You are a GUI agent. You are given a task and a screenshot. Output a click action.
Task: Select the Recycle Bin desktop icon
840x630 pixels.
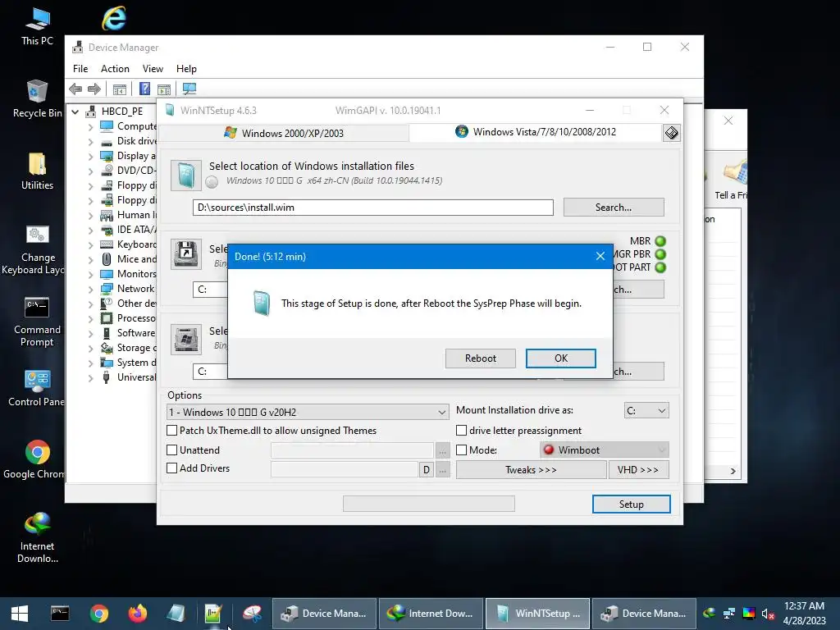(x=37, y=98)
